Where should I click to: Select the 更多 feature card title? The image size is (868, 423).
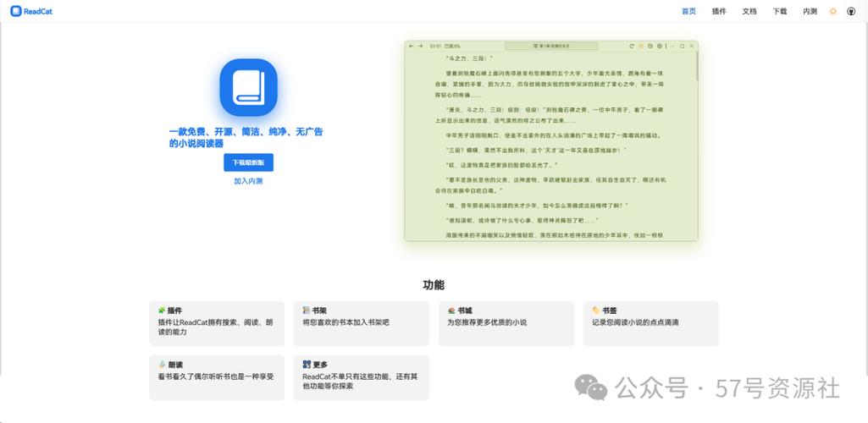point(320,365)
